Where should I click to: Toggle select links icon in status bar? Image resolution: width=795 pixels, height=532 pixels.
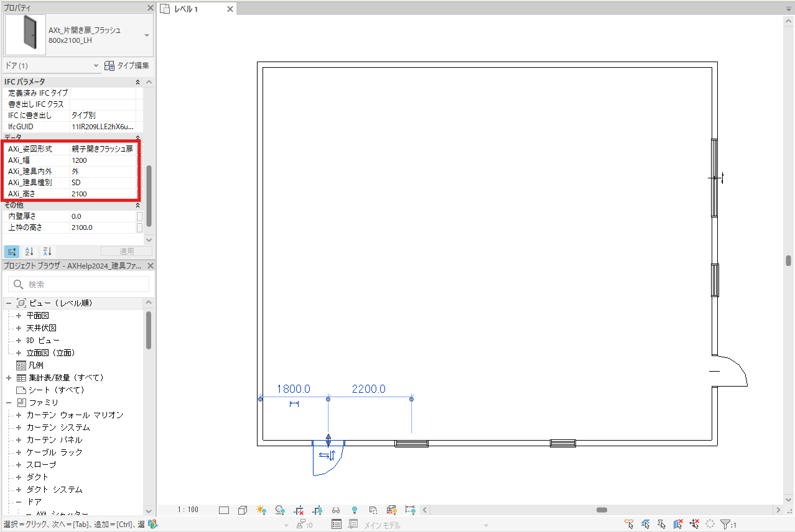pos(630,525)
